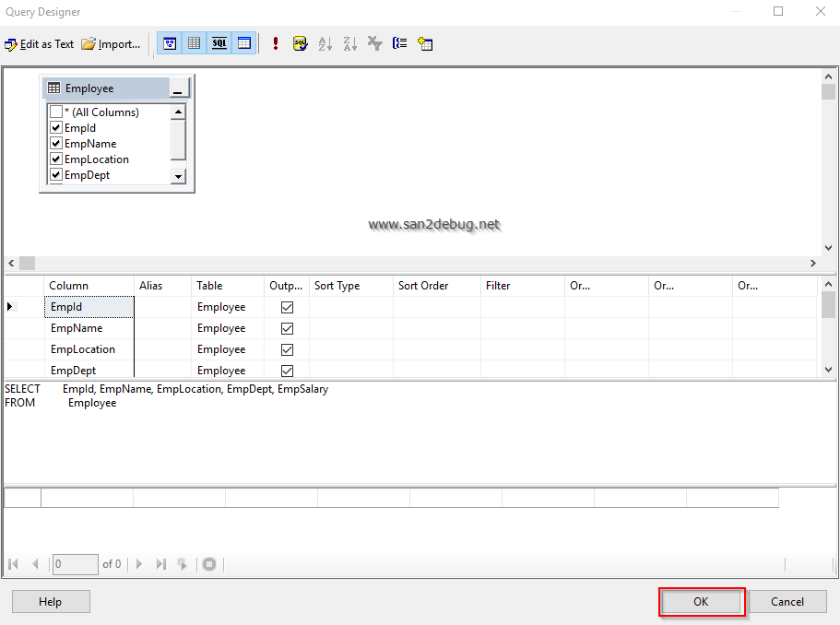The height and width of the screenshot is (625, 840).
Task: Check the * (All Columns) checkbox
Action: coord(56,112)
